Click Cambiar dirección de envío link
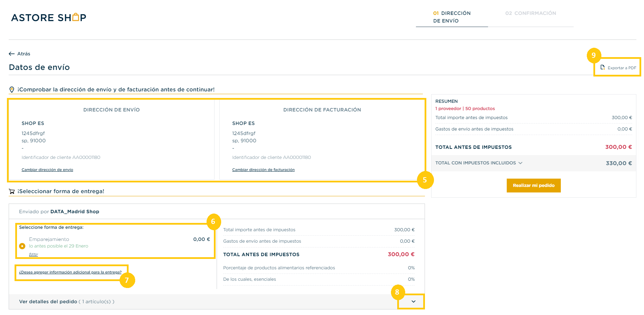The image size is (644, 315). pos(47,170)
